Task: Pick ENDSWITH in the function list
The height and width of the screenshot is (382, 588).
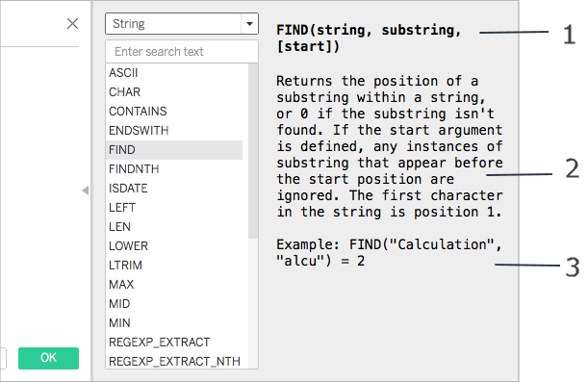Action: tap(139, 131)
